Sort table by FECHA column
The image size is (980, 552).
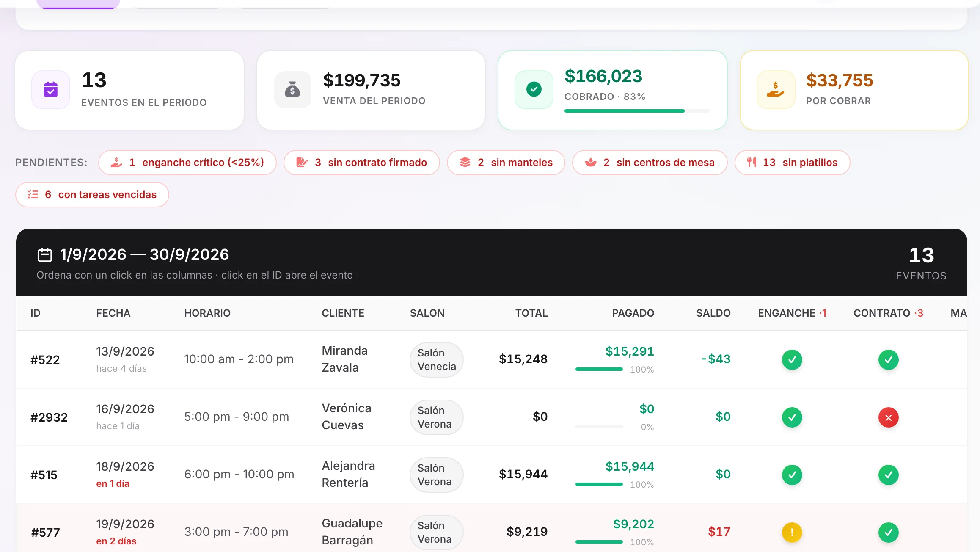tap(113, 313)
